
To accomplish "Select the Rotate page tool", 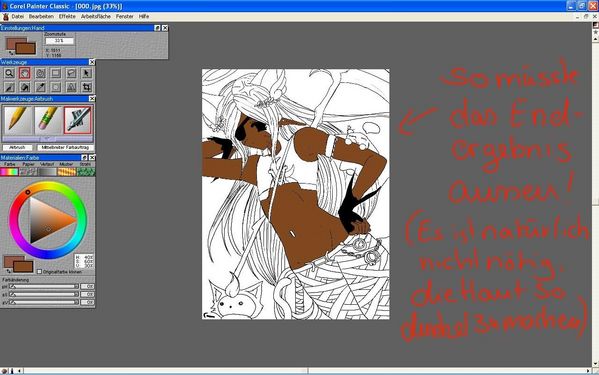I will coord(40,73).
